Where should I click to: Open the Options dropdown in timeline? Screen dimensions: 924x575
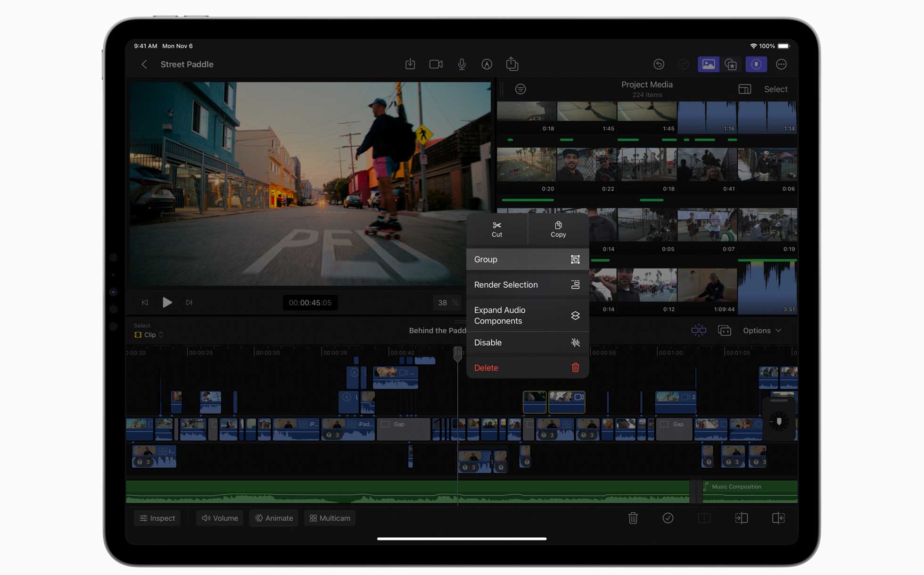[762, 330]
